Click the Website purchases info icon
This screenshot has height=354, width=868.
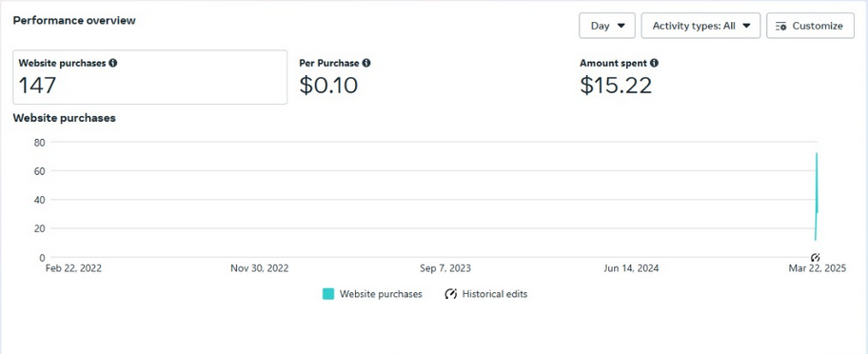[113, 63]
